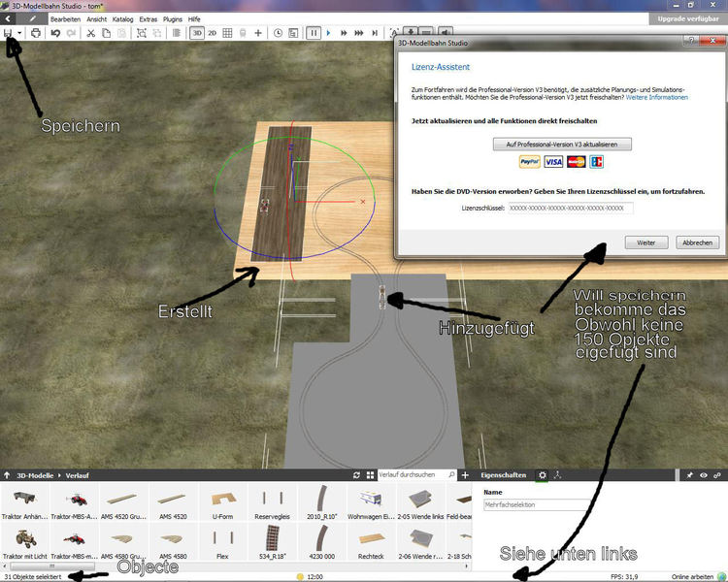Click the layers list icon

177,33
